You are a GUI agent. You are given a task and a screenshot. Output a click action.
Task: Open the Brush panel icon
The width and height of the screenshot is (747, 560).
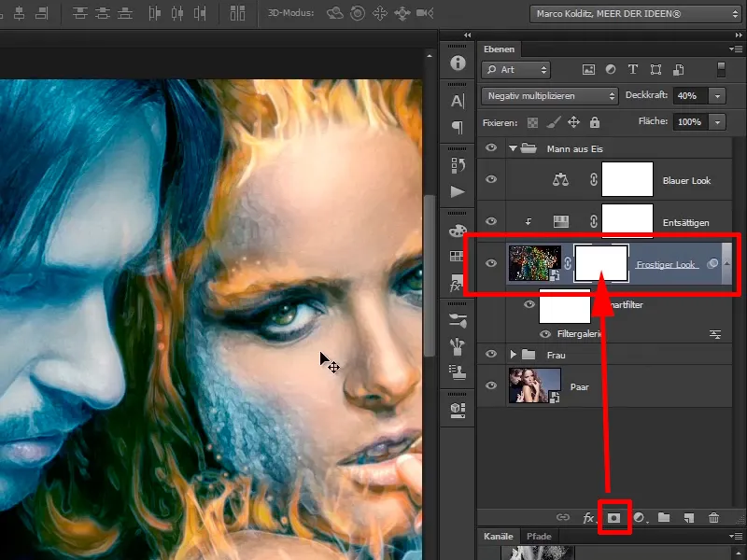tap(458, 346)
